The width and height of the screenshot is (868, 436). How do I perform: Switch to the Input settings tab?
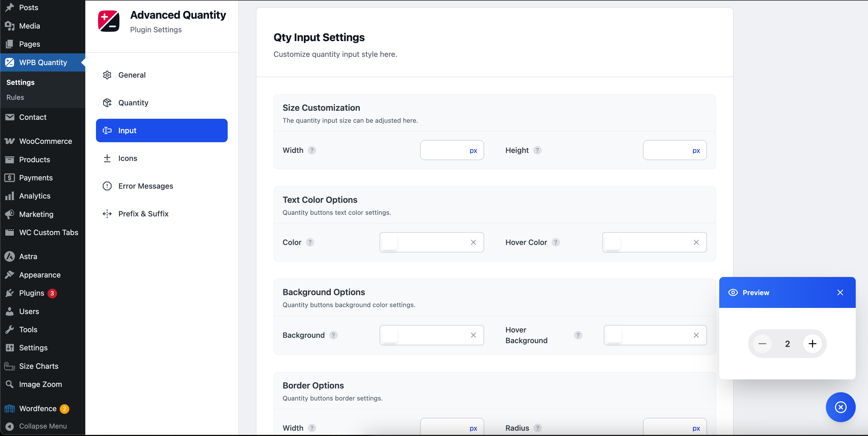(x=127, y=130)
